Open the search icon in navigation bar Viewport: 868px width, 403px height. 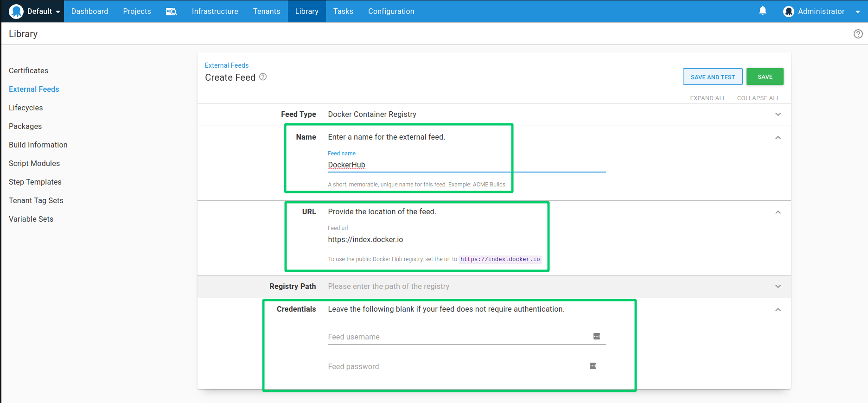[171, 12]
